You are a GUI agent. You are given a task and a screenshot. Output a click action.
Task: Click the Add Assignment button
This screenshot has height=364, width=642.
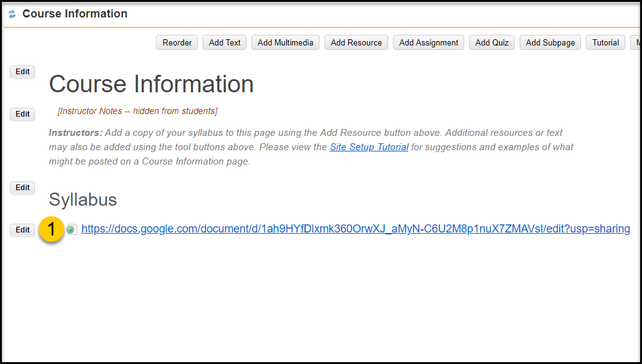click(x=429, y=42)
